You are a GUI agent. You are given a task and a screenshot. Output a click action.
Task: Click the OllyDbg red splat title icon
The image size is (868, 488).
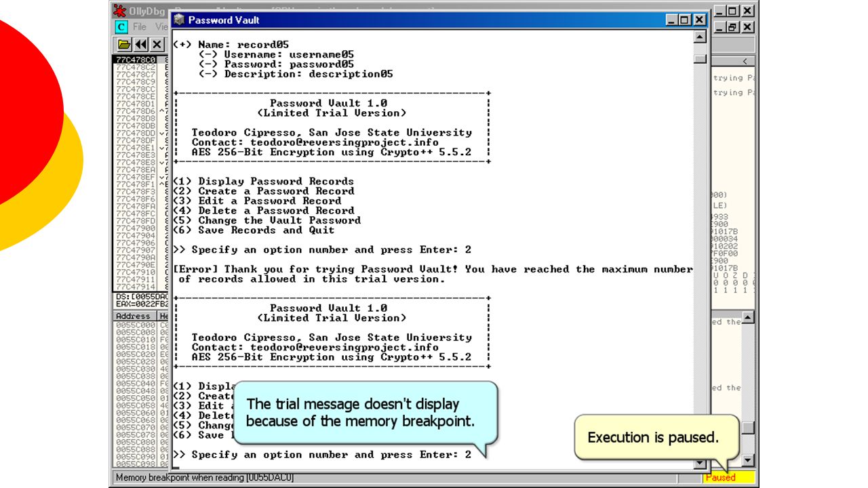coord(120,10)
